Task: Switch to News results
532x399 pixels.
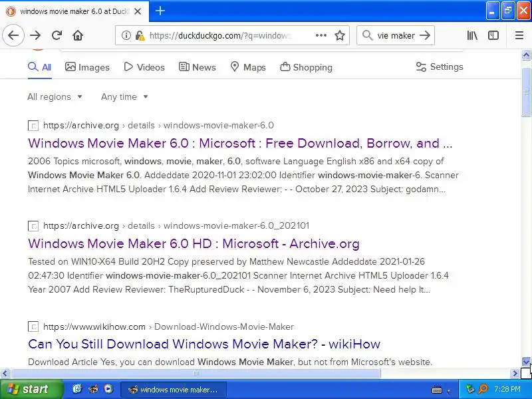Action: pyautogui.click(x=197, y=67)
